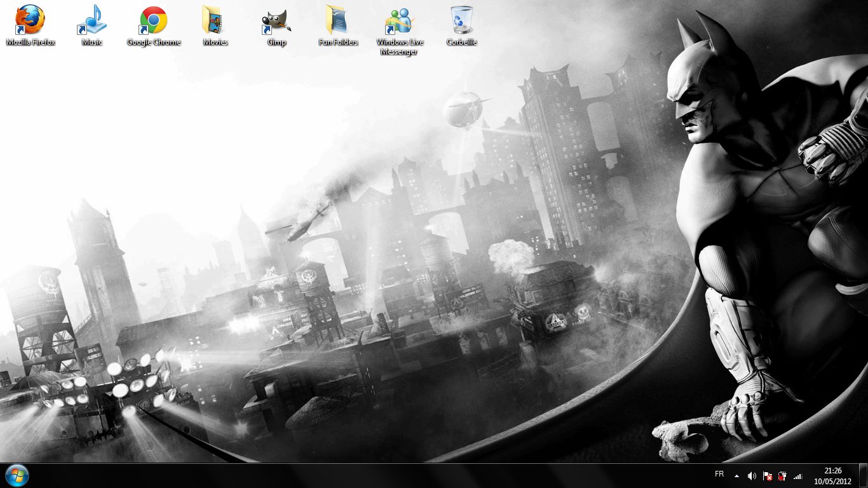Click the Show desktop strip
Image resolution: width=868 pixels, height=488 pixels.
click(863, 475)
